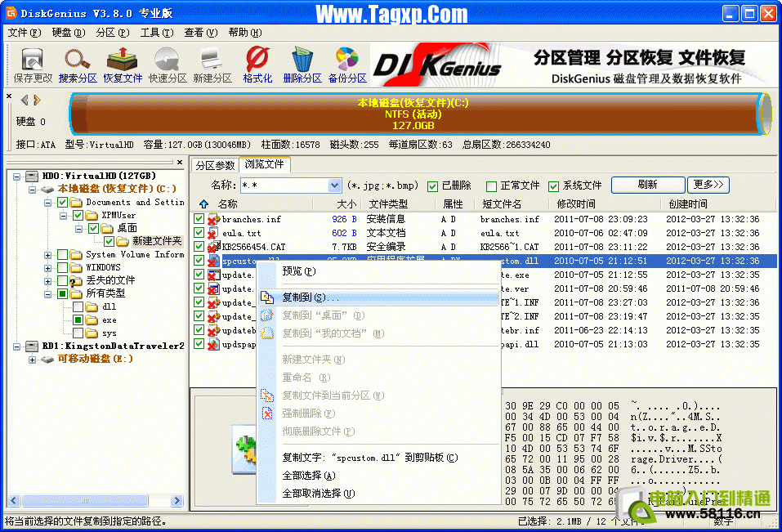Choose 预览(P) from the context menu
Screen dimensions: 782x532
[x=299, y=271]
